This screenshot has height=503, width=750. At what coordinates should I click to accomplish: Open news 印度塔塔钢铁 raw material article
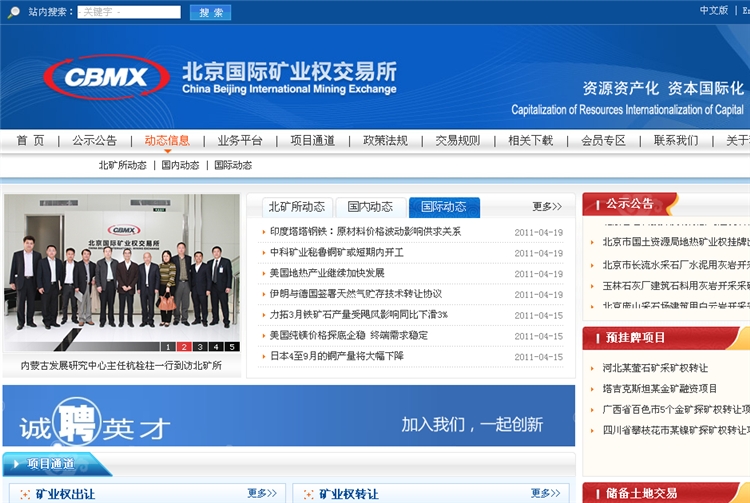(x=365, y=232)
